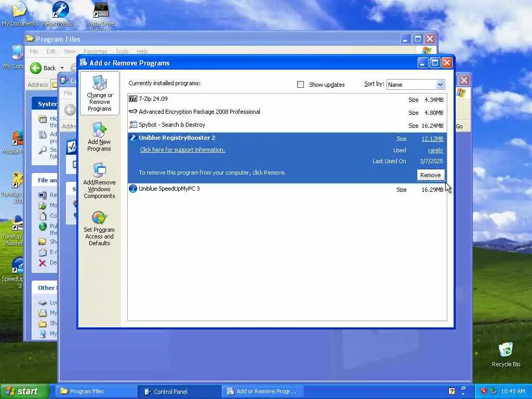The width and height of the screenshot is (532, 399).
Task: Click Go button in Control Panel window
Action: click(459, 126)
